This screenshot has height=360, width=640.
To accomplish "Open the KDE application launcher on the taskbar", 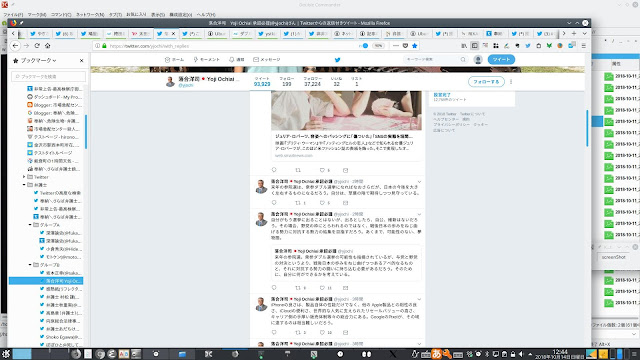I will 6,353.
